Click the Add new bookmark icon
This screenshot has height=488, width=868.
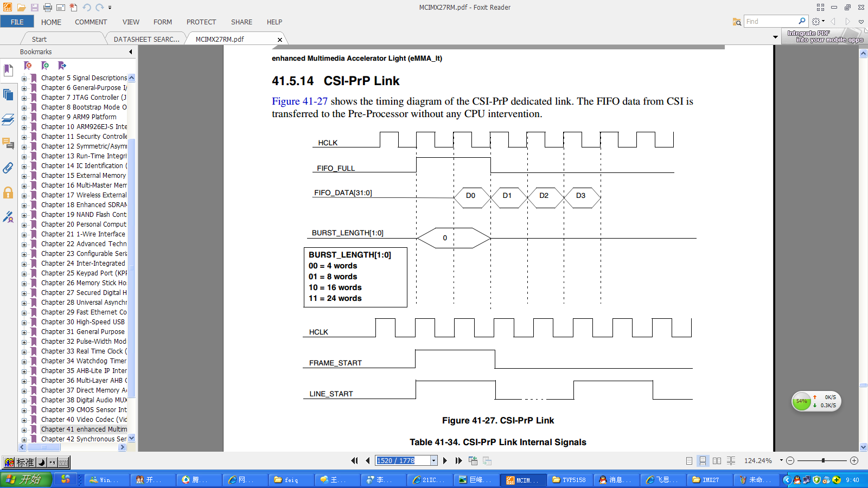pos(45,66)
